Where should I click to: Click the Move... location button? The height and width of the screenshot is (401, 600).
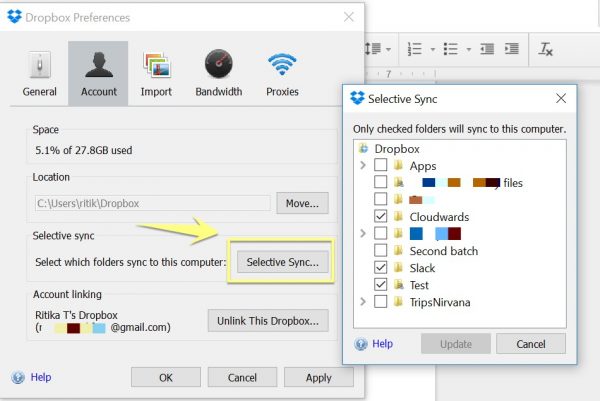click(x=302, y=203)
